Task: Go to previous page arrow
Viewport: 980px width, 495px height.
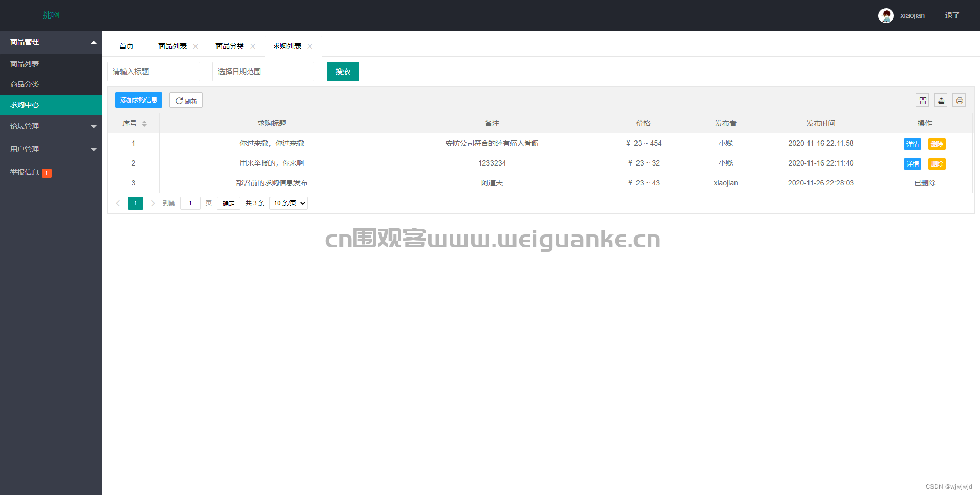Action: click(x=118, y=203)
